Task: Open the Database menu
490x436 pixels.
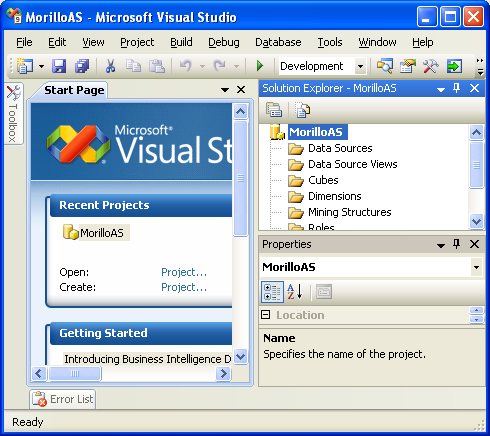Action: tap(278, 42)
